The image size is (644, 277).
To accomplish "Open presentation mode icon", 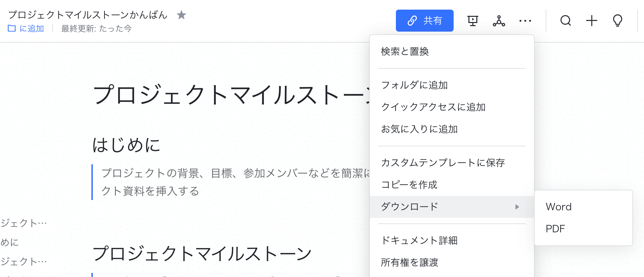I will (473, 21).
